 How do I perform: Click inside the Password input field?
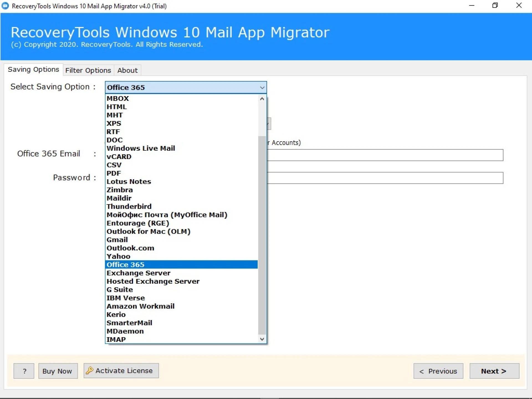coord(385,178)
